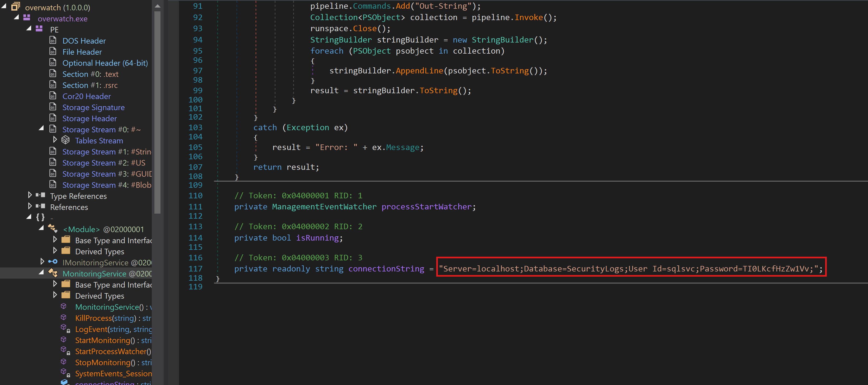868x385 pixels.
Task: Collapse the overwatch.exe node
Action: pos(16,17)
